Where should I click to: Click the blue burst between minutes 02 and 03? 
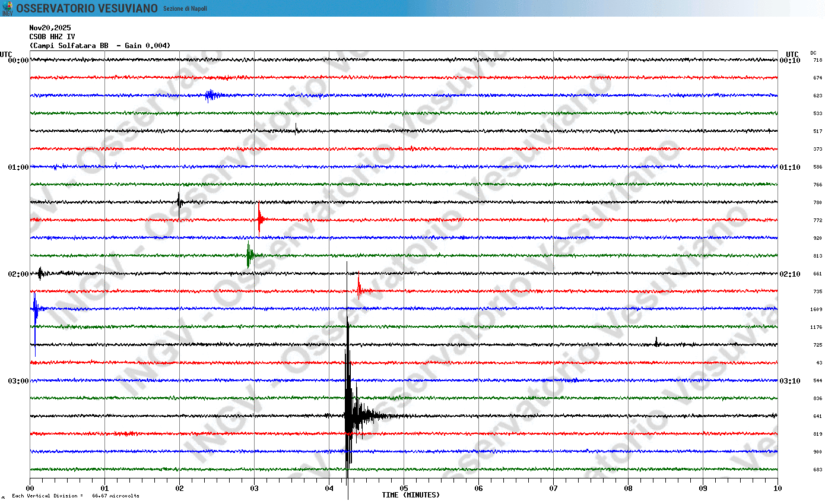pyautogui.click(x=211, y=95)
